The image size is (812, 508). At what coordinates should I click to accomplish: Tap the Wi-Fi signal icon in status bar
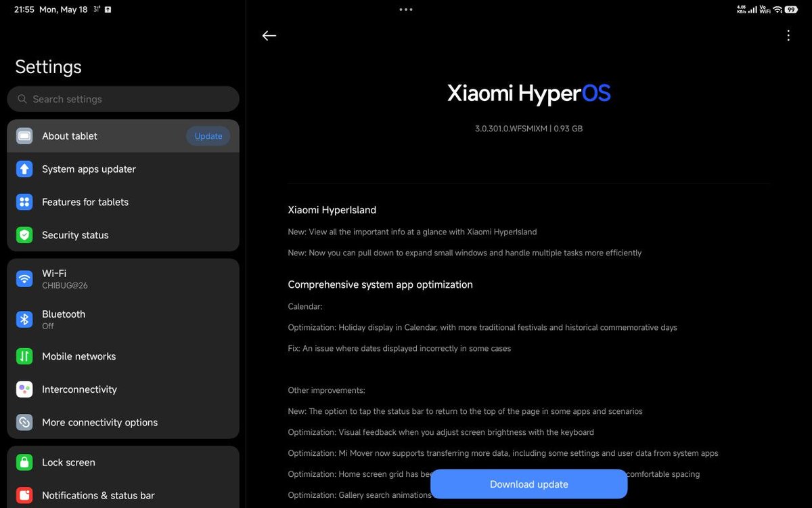777,9
